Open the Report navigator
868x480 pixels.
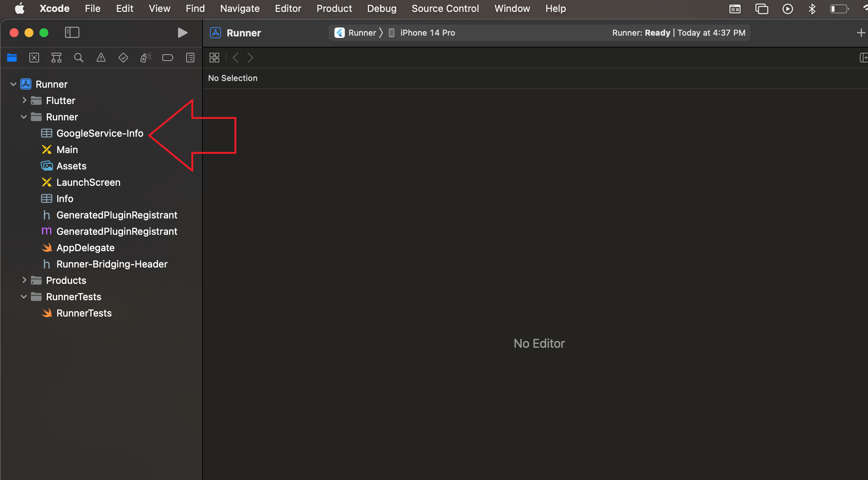190,58
